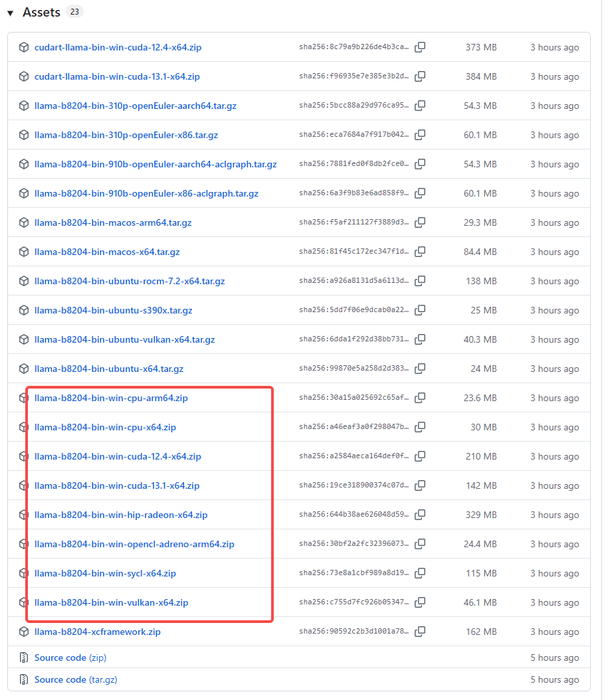Click the Assets count badge showing 23

pyautogui.click(x=74, y=12)
